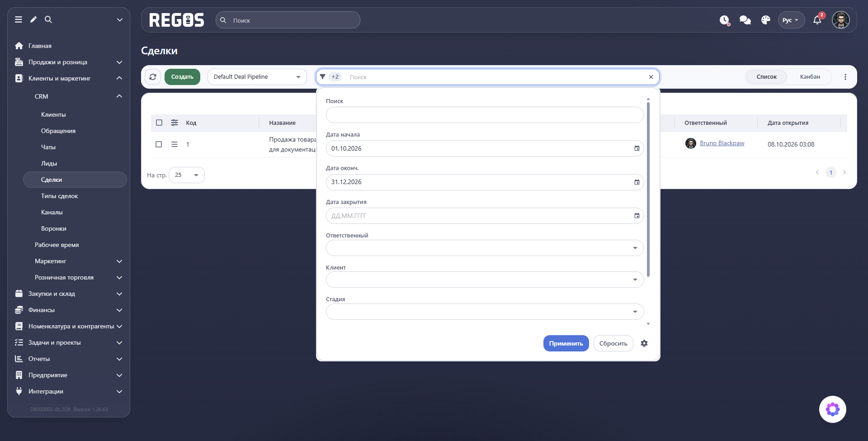Click the Применить button
This screenshot has width=868, height=441.
(566, 343)
